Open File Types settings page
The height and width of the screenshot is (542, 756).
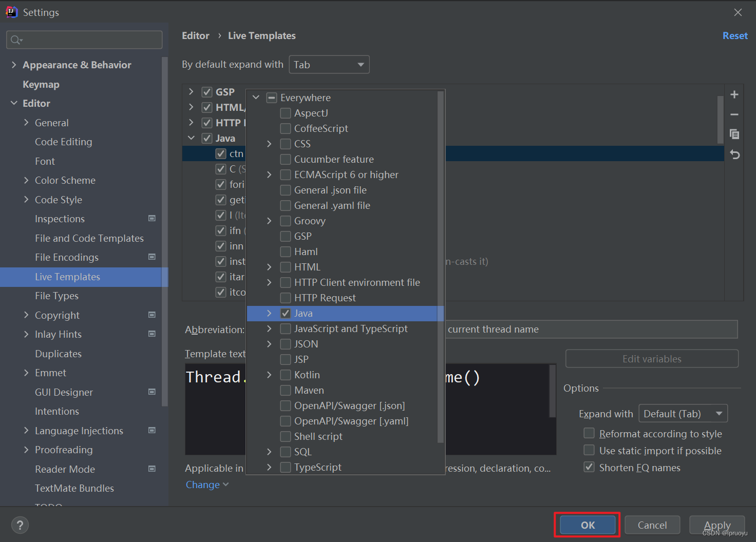56,296
